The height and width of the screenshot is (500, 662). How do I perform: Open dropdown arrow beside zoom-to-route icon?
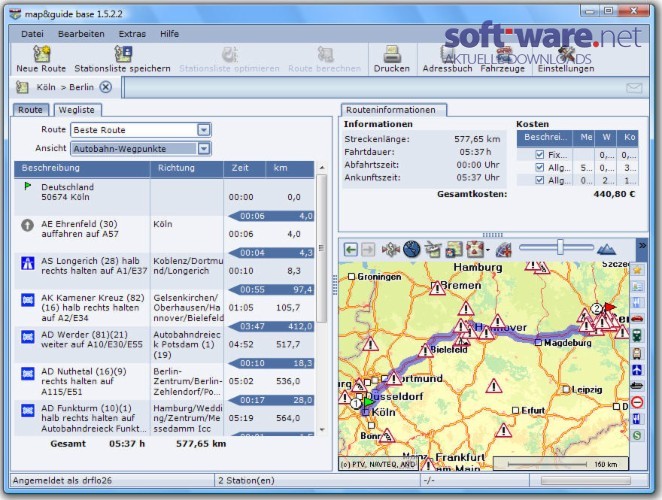coord(488,250)
